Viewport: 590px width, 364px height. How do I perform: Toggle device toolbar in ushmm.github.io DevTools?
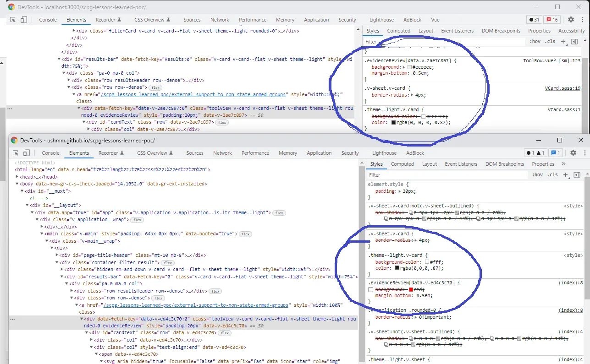[27, 153]
